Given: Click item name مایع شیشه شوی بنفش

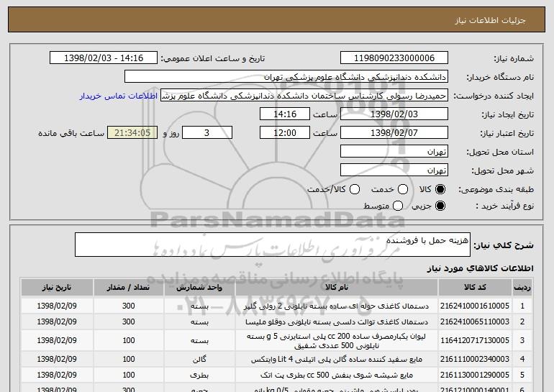Looking at the screenshot, I should pyautogui.click(x=337, y=375).
